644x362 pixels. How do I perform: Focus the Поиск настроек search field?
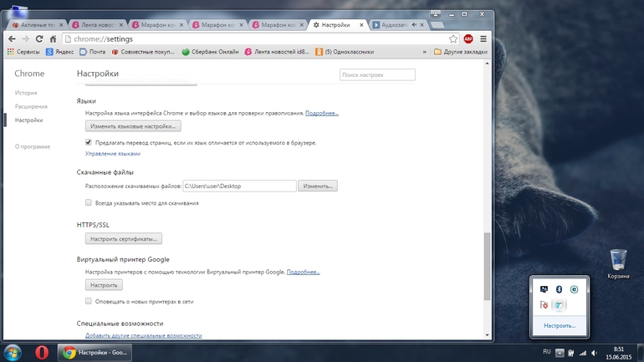(x=377, y=74)
